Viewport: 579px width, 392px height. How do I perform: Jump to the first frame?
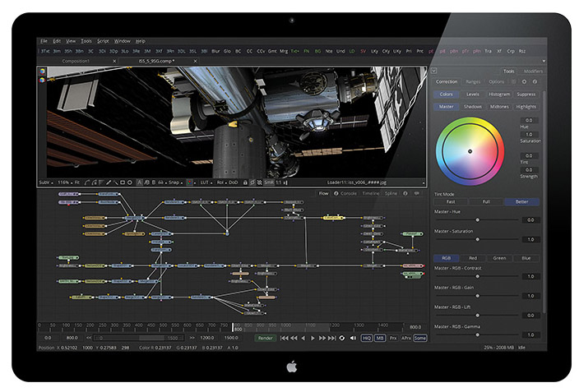[284, 338]
